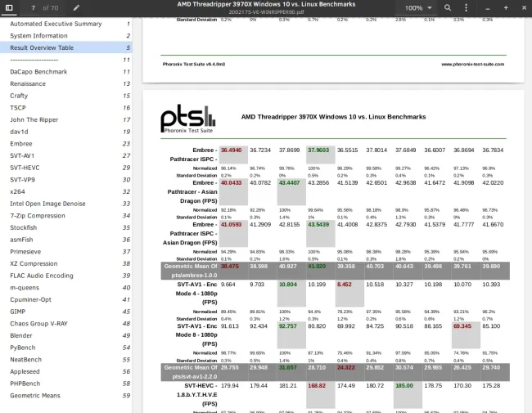This screenshot has width=532, height=413.
Task: Click the www.phoronix-test-suite.com footer link
Action: pyautogui.click(x=472, y=64)
